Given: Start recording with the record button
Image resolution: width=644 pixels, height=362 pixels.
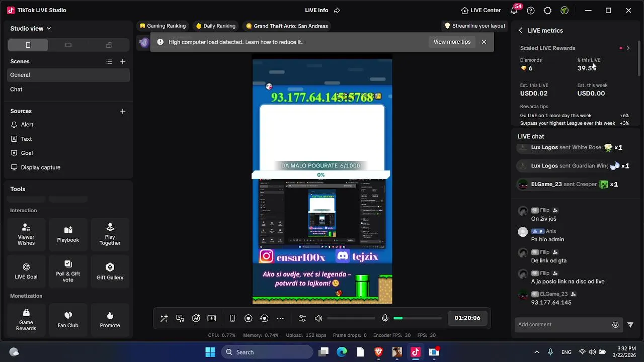Looking at the screenshot, I should click(248, 318).
